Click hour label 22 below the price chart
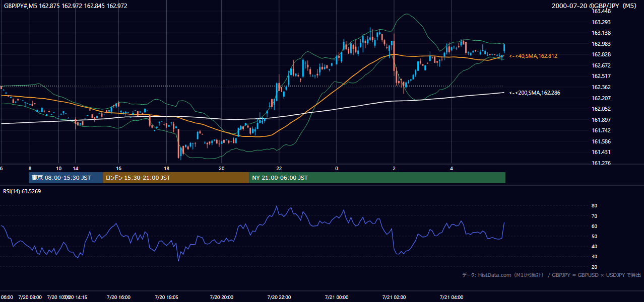 coord(279,168)
